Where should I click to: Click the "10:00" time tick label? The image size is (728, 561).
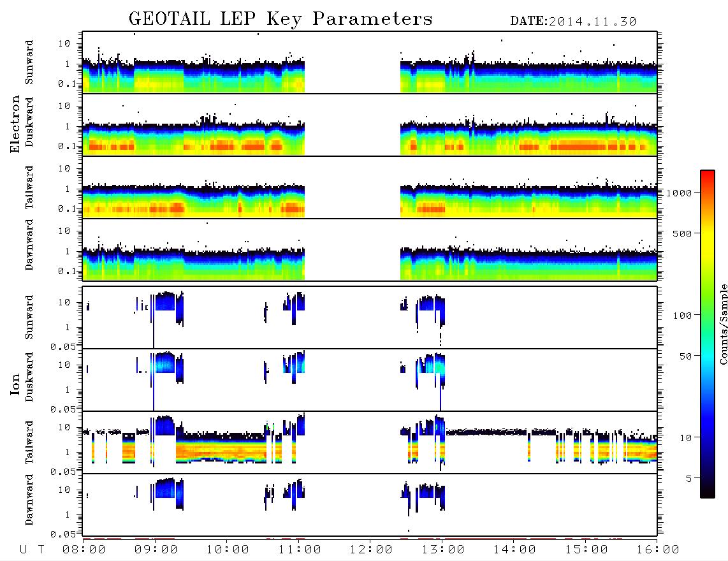coord(228,550)
